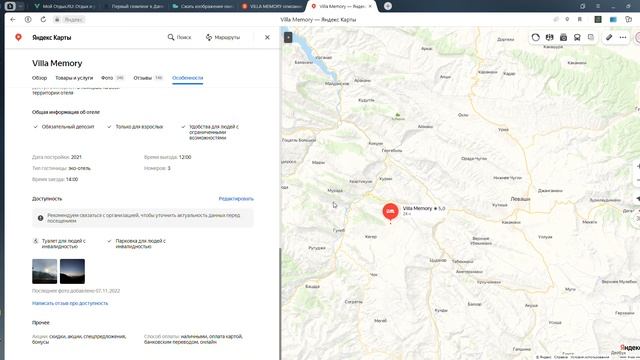Screen dimensions: 640x360
Task: Close the Villa Memory browser tab
Action: pyautogui.click(x=370, y=6)
